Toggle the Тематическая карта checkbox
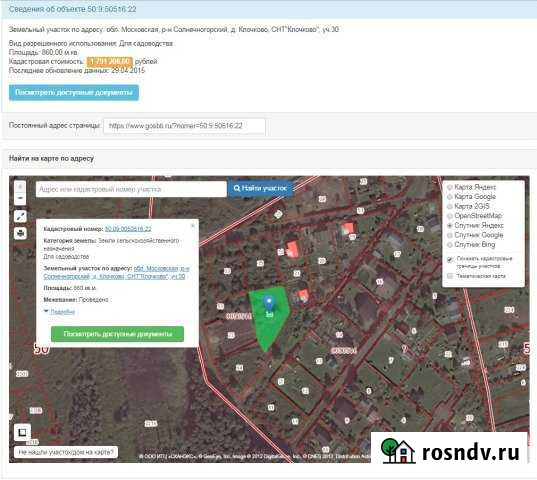This screenshot has width=537, height=480. (450, 276)
